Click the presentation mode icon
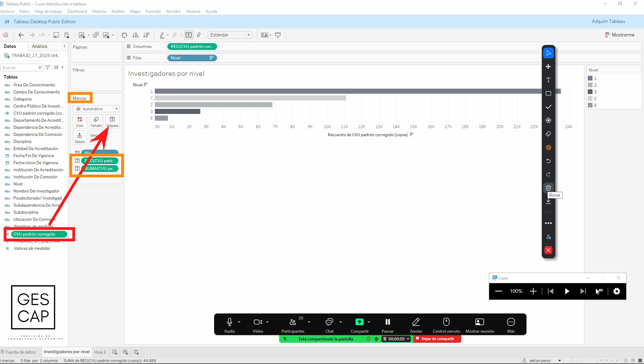This screenshot has height=364, width=644. tap(278, 35)
